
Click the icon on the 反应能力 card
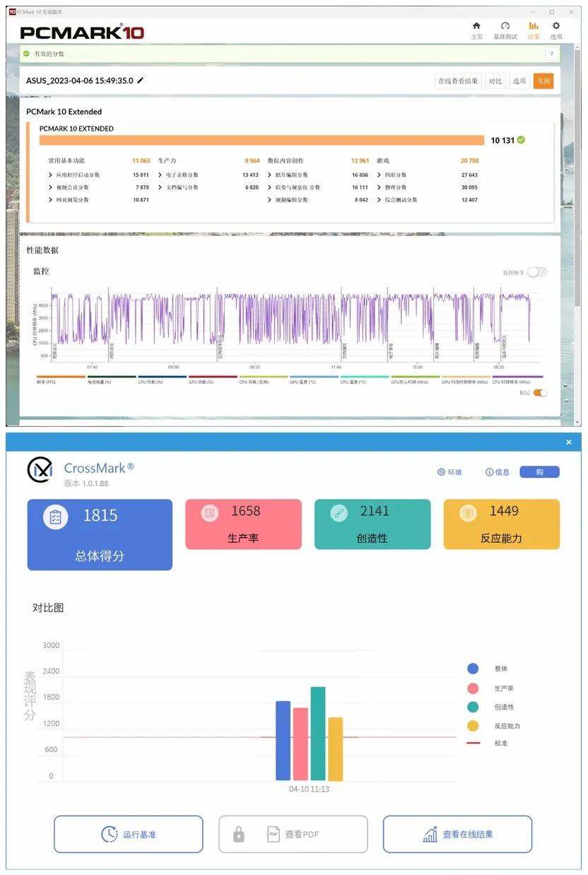click(x=468, y=513)
